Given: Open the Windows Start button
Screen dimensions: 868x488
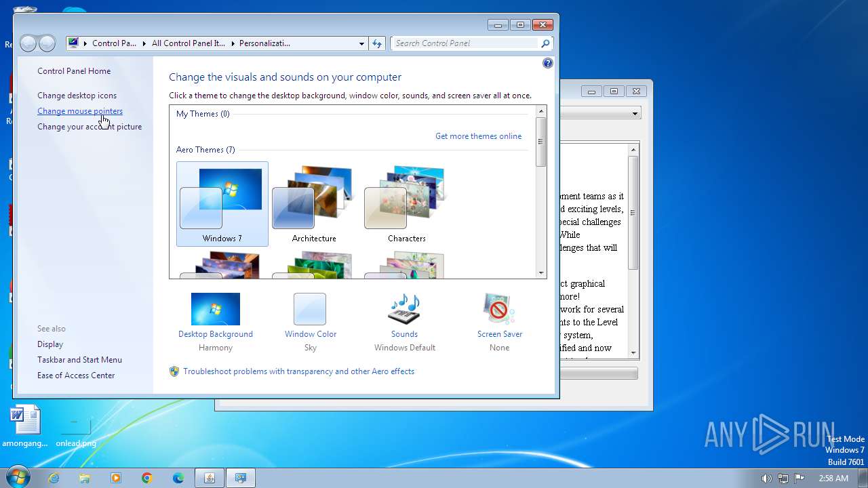Looking at the screenshot, I should pos(17,478).
